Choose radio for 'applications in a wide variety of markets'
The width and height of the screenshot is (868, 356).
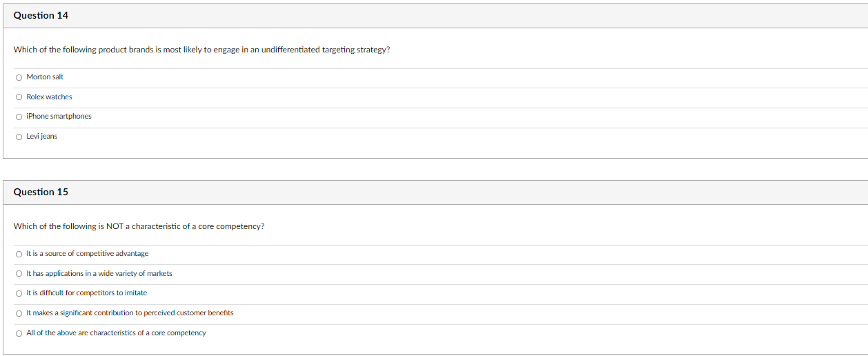pyautogui.click(x=19, y=274)
